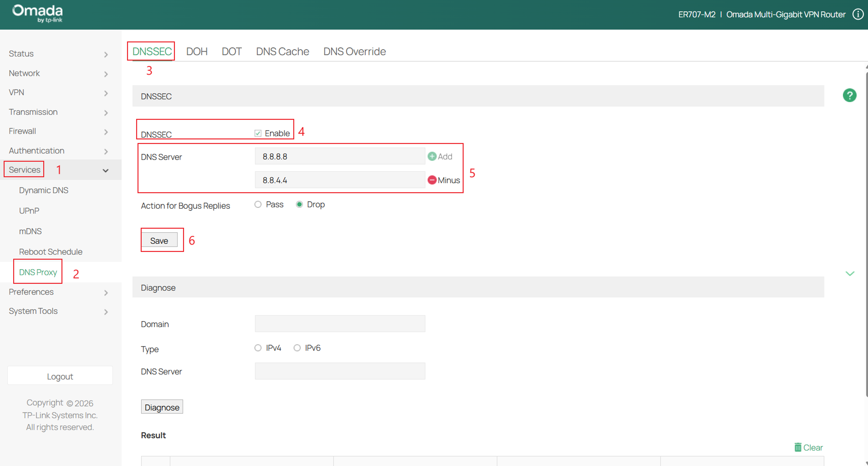868x466 pixels.
Task: Click the info icon in the header
Action: [858, 14]
